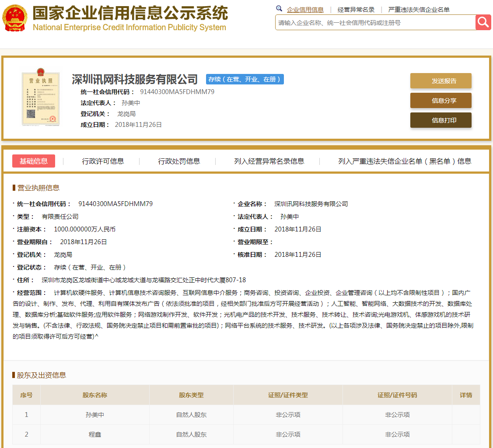Select the 严重违法失信企业名单 search category
The image size is (493, 448).
pos(419,10)
